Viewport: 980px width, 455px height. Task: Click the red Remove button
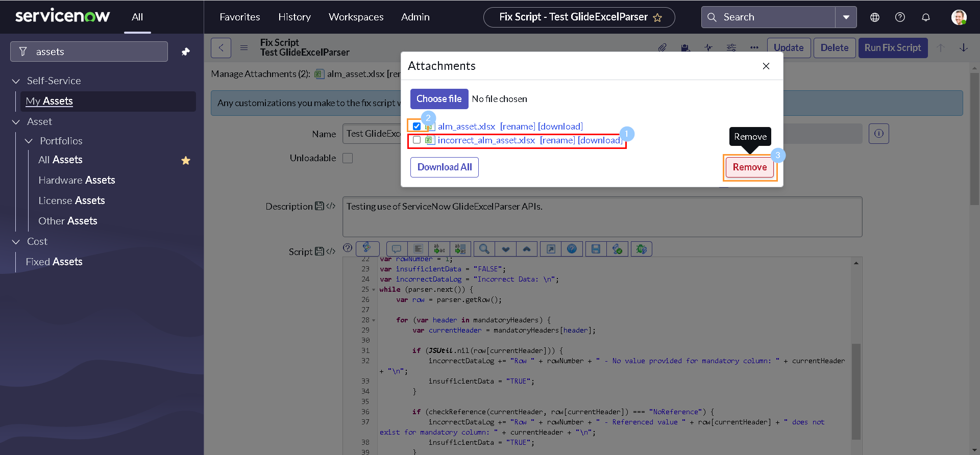point(750,167)
